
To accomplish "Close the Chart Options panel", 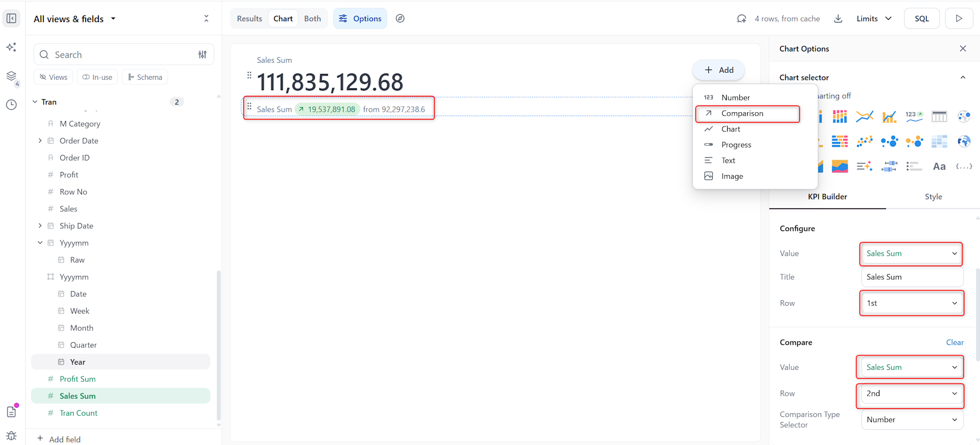I will point(963,49).
